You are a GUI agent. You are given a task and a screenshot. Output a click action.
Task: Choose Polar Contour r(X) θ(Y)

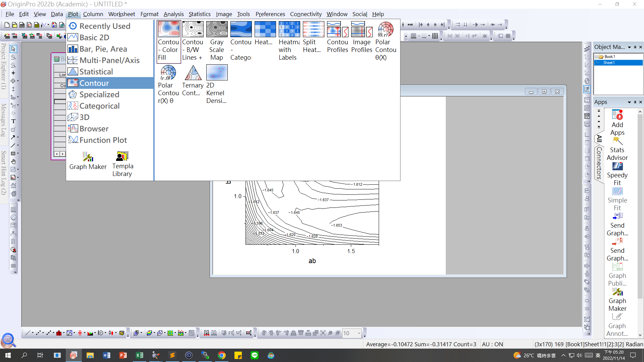pos(168,84)
